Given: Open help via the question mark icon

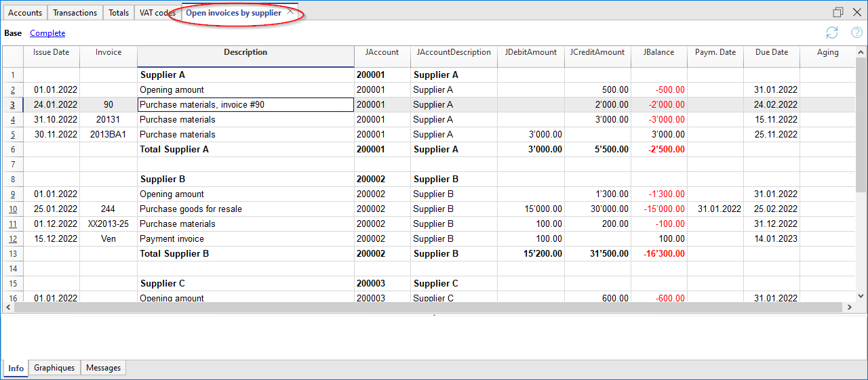Looking at the screenshot, I should point(856,33).
